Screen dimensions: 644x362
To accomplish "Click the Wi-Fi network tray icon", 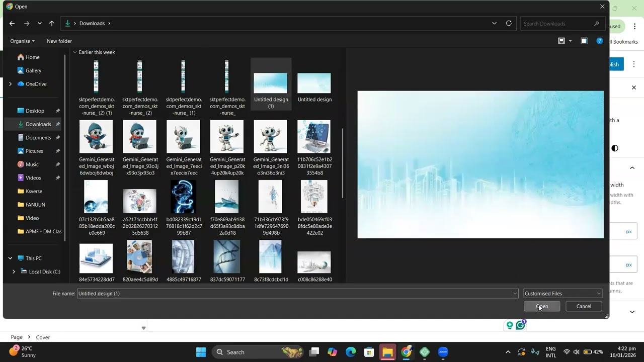I will [x=567, y=352].
